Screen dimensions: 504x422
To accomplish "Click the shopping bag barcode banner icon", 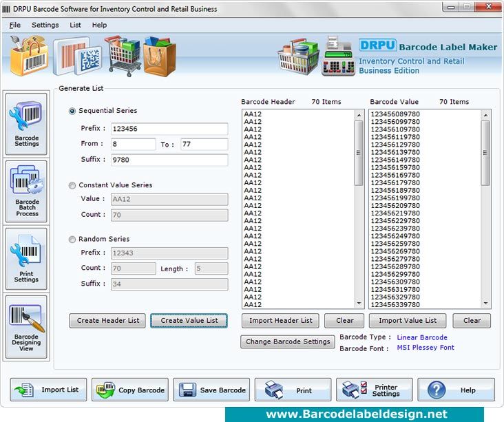I will 28,56.
